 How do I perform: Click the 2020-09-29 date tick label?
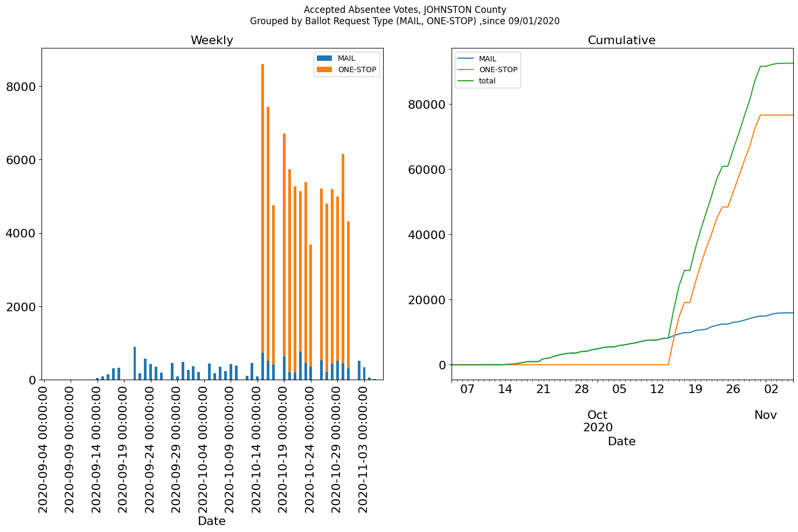coord(177,449)
